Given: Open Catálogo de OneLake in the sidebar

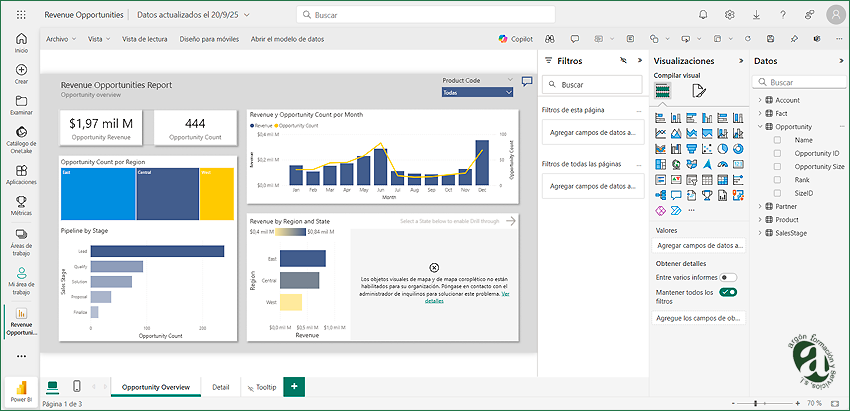Looking at the screenshot, I should [21, 140].
